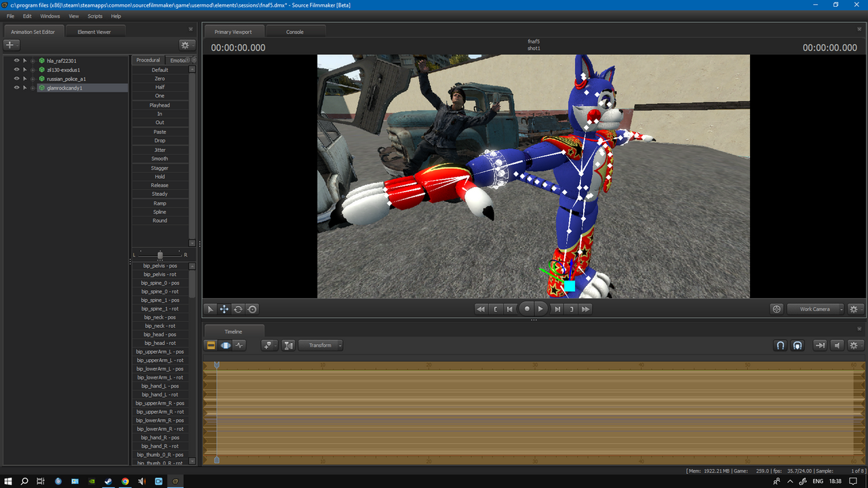Play the shot
This screenshot has width=868, height=488.
coord(540,309)
